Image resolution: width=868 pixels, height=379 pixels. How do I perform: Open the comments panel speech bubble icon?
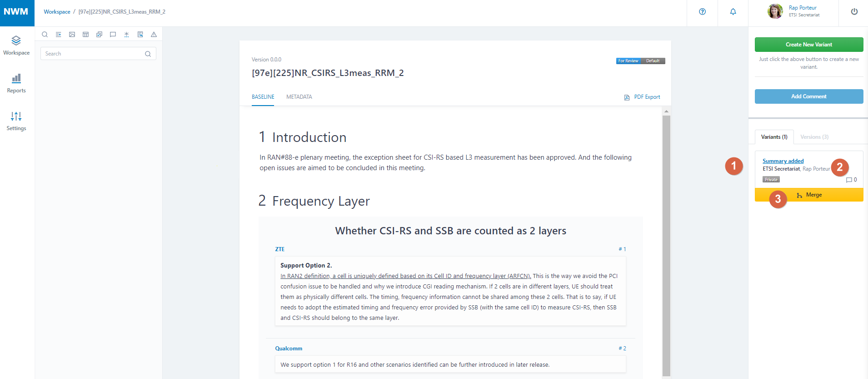pyautogui.click(x=113, y=35)
